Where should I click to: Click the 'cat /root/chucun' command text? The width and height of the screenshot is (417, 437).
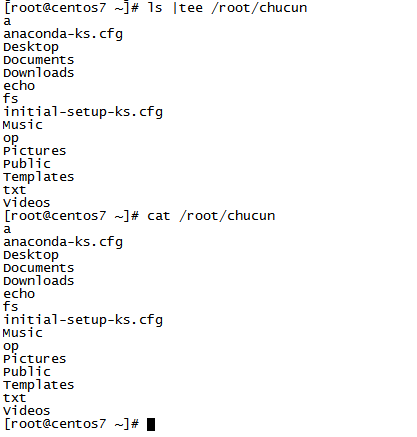click(x=211, y=216)
